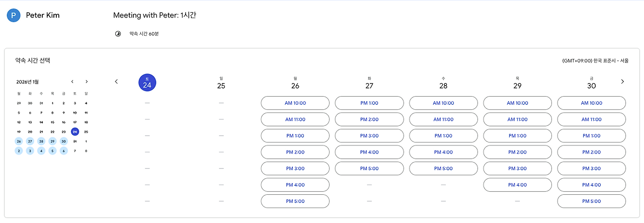Show previous week of time slots
644x223 pixels.
pyautogui.click(x=117, y=82)
